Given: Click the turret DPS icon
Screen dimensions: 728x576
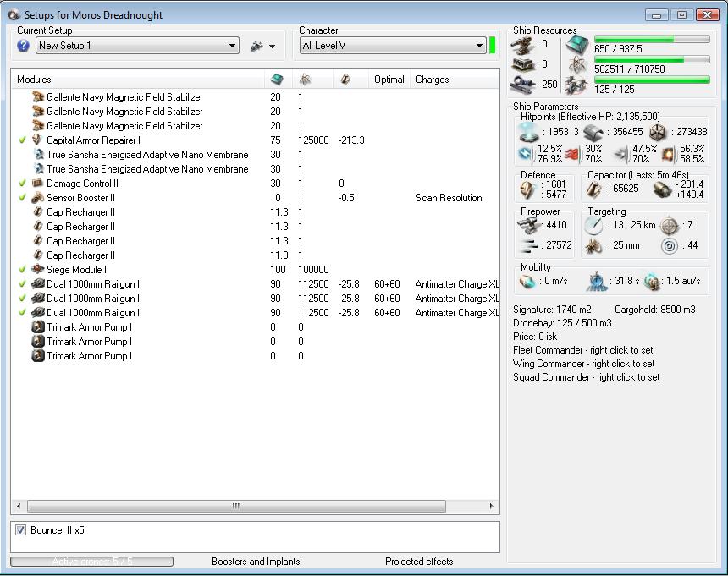Looking at the screenshot, I should coord(528,225).
